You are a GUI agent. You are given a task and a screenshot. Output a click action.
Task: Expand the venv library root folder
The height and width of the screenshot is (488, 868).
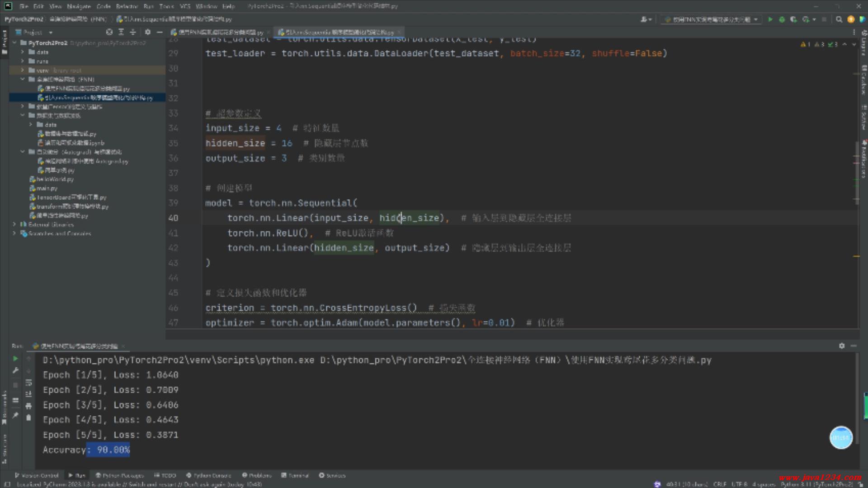pyautogui.click(x=22, y=70)
